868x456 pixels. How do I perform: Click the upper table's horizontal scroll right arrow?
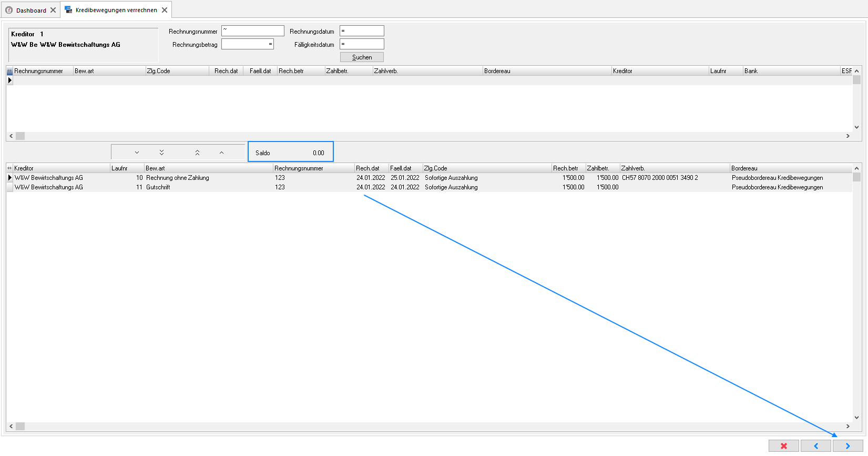click(x=847, y=136)
